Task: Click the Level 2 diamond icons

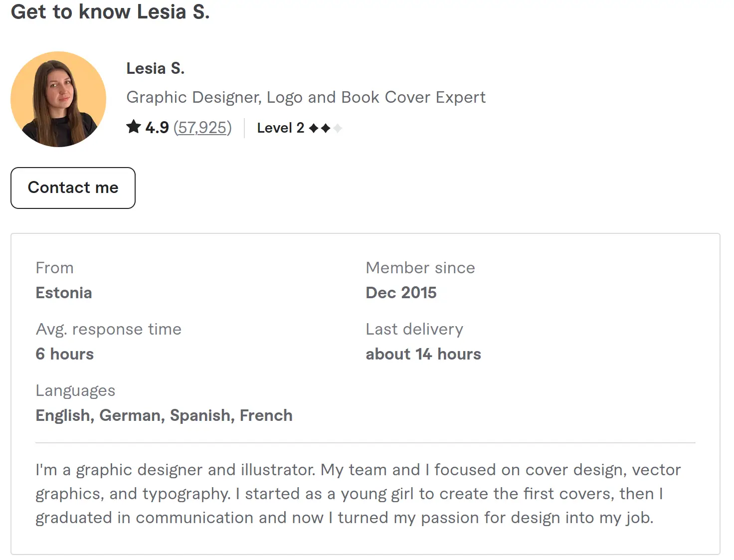Action: point(325,128)
